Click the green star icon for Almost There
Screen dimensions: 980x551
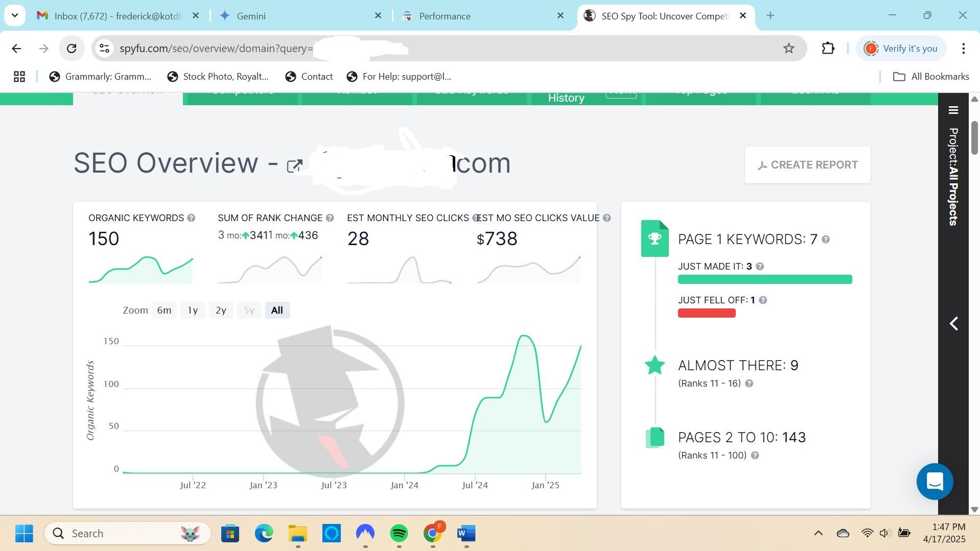coord(655,366)
